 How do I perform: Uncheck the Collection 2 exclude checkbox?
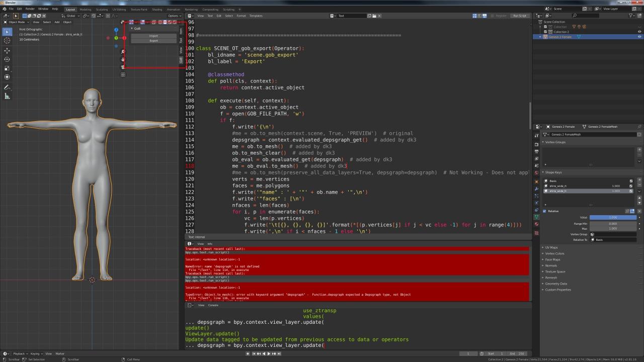(x=545, y=32)
